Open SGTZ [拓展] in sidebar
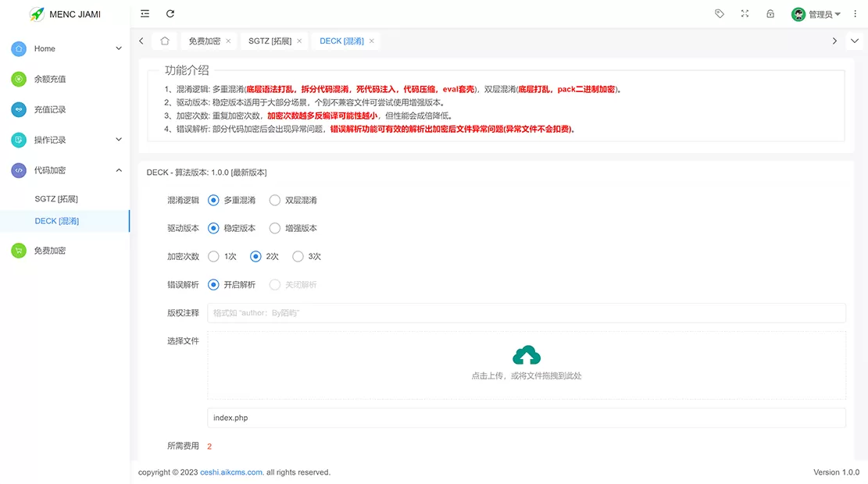868x484 pixels. [56, 199]
